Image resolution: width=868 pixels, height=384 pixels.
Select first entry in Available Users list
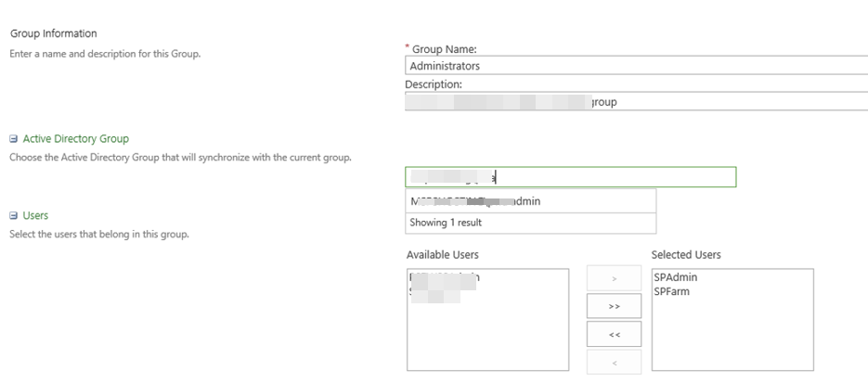444,277
